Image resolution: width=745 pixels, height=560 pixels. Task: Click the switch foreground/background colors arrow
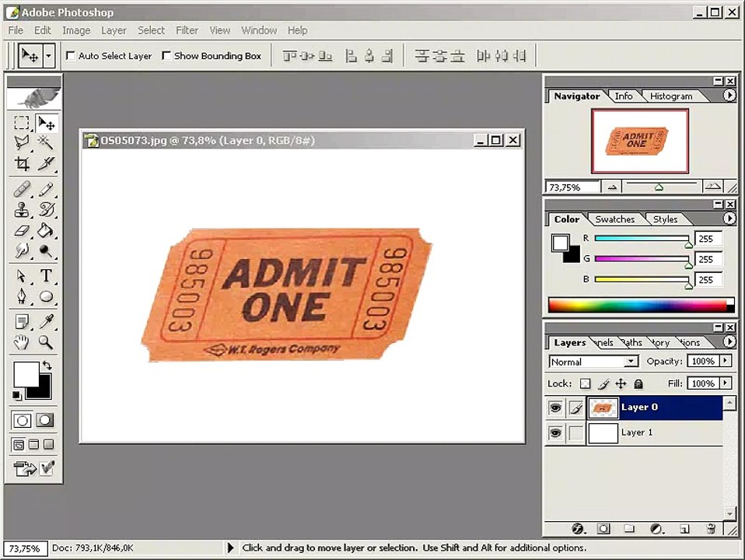(47, 366)
